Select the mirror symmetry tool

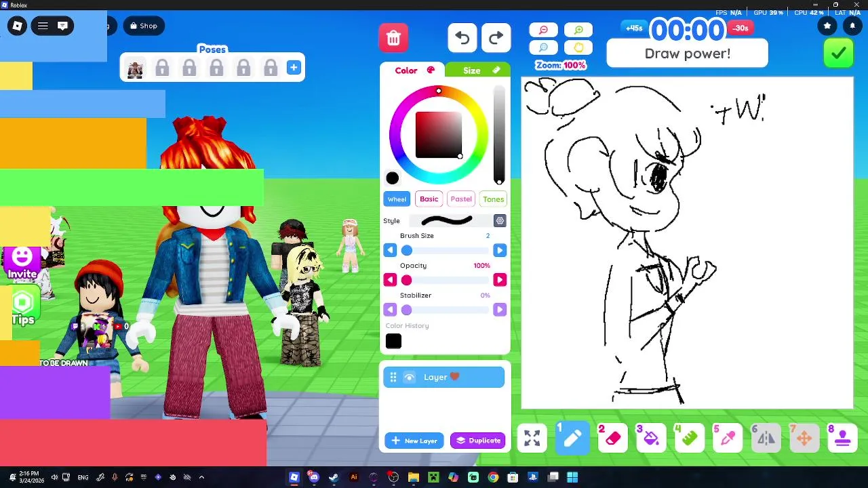coord(766,439)
